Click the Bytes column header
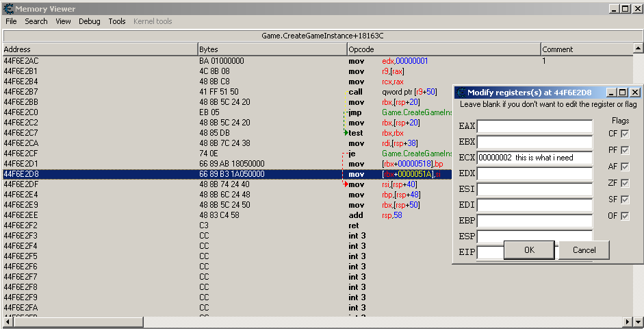Screen dimensions: 644x329 (272, 49)
